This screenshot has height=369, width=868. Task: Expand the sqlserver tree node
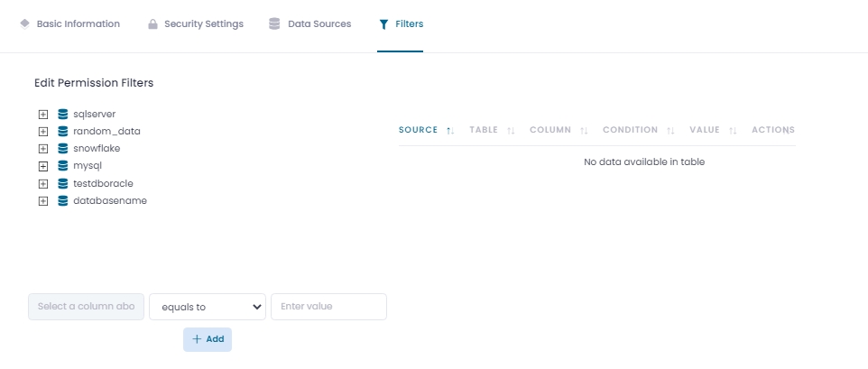click(42, 115)
